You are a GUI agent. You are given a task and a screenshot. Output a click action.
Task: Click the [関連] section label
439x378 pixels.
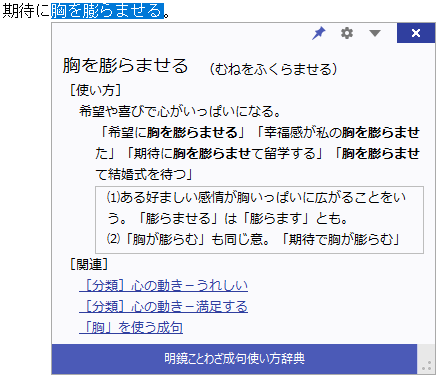pos(89,264)
